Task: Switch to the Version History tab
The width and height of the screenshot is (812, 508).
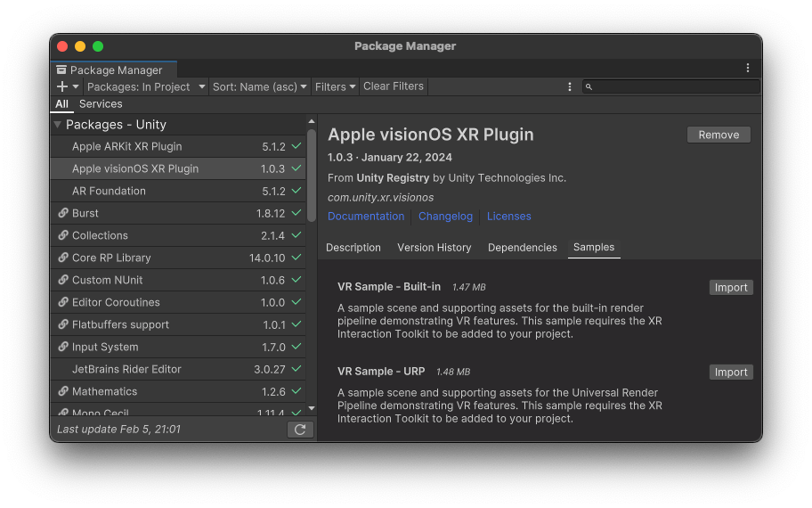Action: 434,248
